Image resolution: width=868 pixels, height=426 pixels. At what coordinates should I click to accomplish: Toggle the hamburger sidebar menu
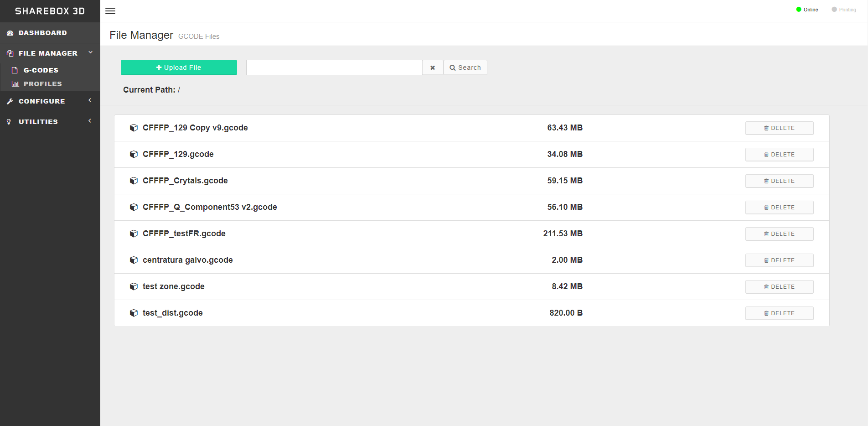tap(110, 11)
